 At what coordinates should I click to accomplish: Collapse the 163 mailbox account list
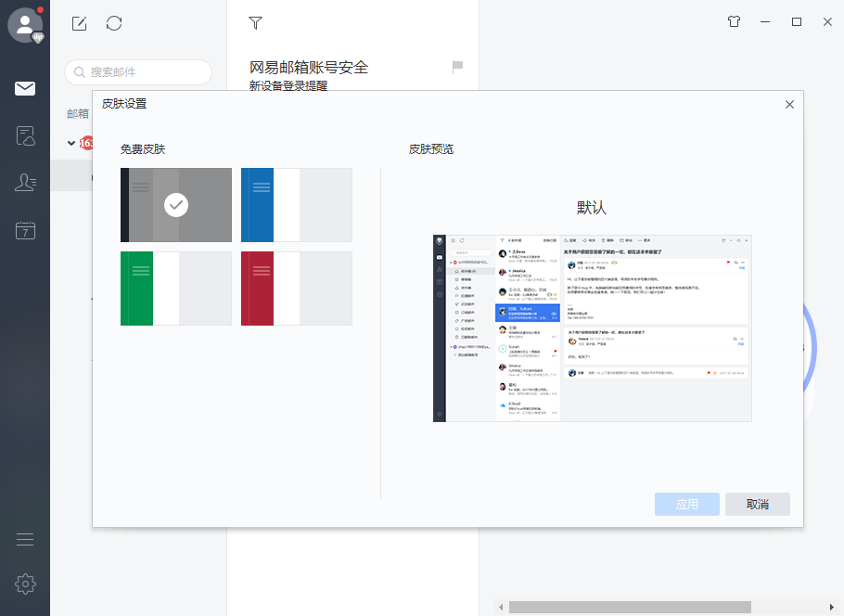(x=71, y=142)
